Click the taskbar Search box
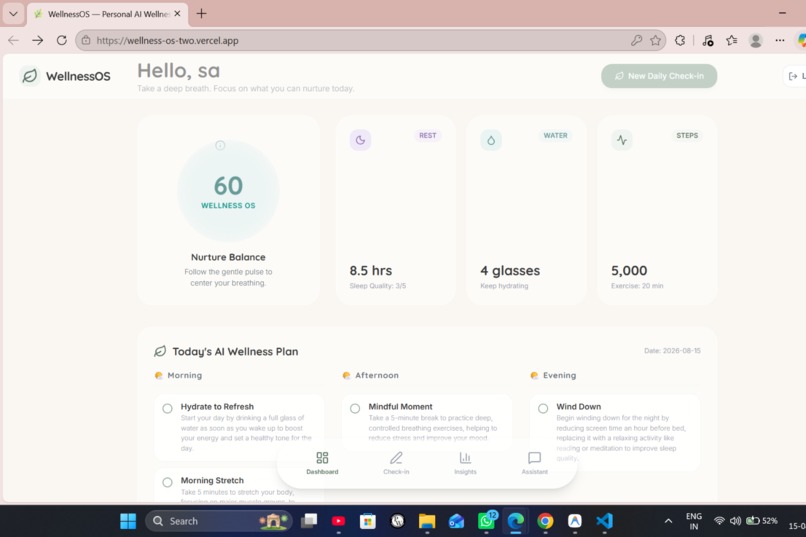Image resolution: width=806 pixels, height=537 pixels. (219, 521)
